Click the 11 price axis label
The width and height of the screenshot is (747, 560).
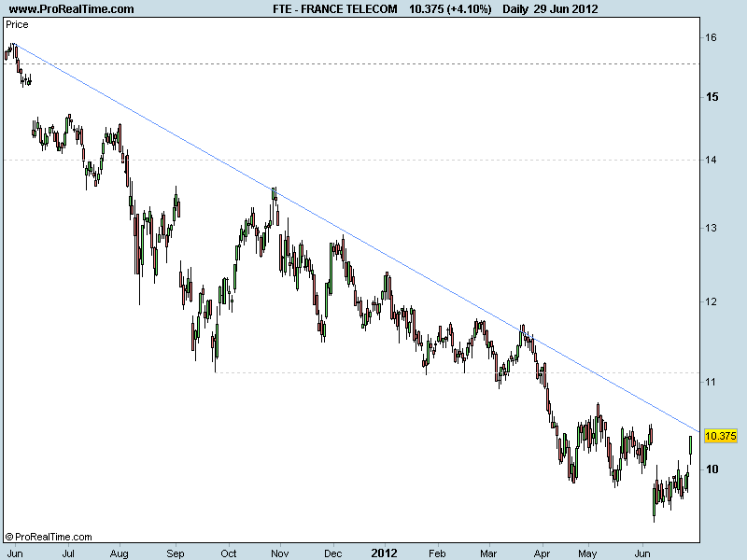click(x=711, y=382)
